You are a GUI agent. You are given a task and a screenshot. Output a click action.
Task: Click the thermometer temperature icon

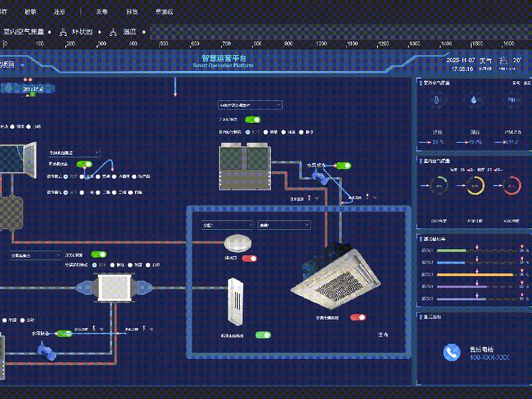pos(436,100)
